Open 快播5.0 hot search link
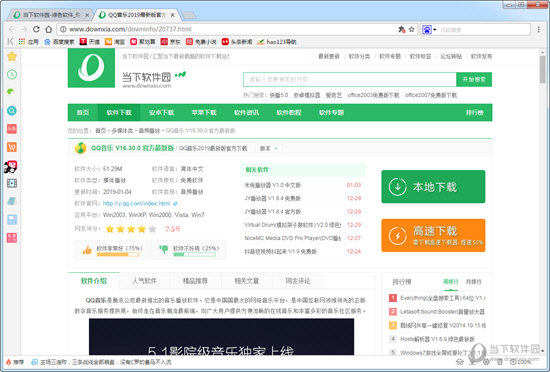Viewport: 550px width, 372px height. click(x=279, y=95)
